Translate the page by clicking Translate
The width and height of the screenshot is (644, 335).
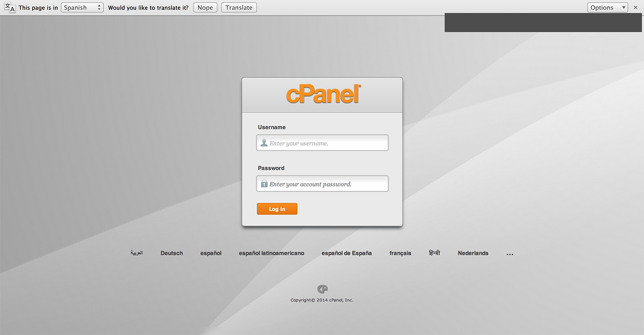pyautogui.click(x=238, y=7)
